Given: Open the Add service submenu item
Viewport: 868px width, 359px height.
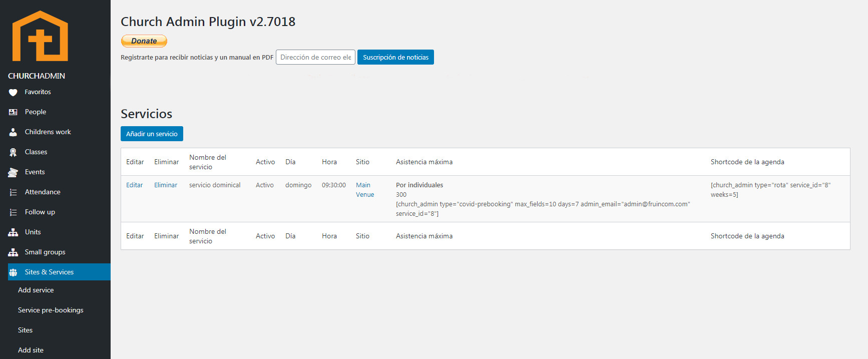Looking at the screenshot, I should point(36,290).
